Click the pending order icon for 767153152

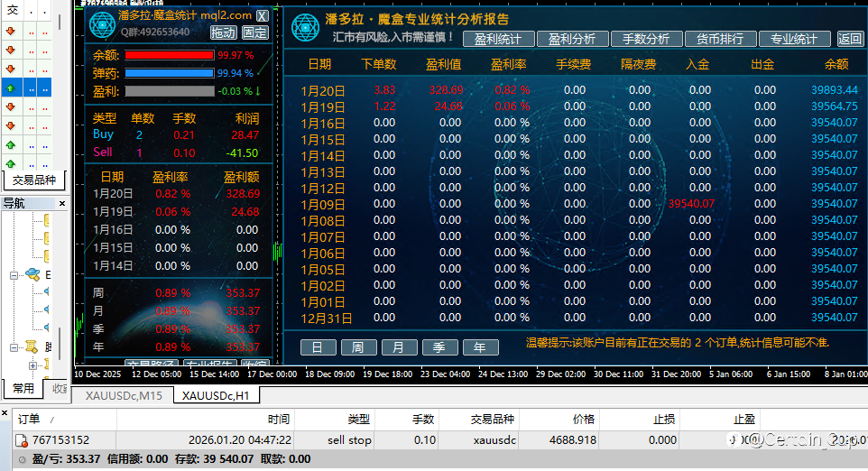coord(22,440)
